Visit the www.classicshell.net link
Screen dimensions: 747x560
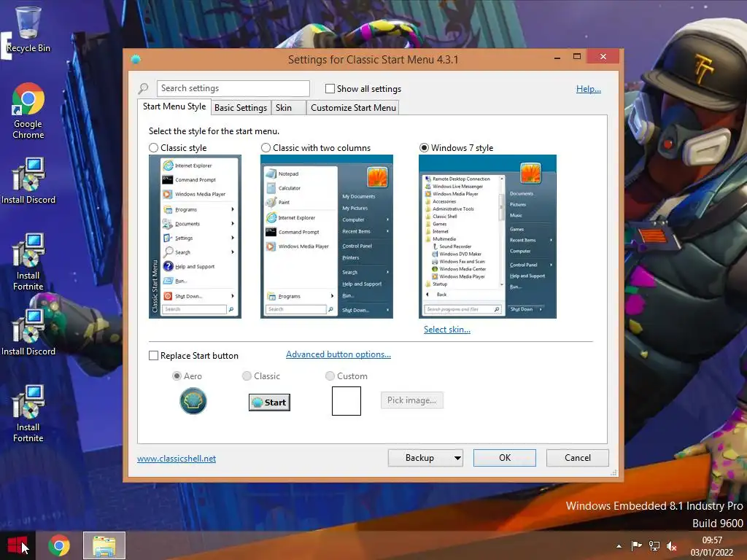pyautogui.click(x=177, y=459)
